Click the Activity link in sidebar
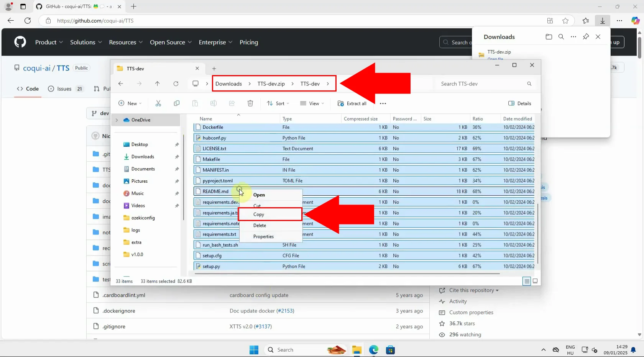 pos(458,301)
